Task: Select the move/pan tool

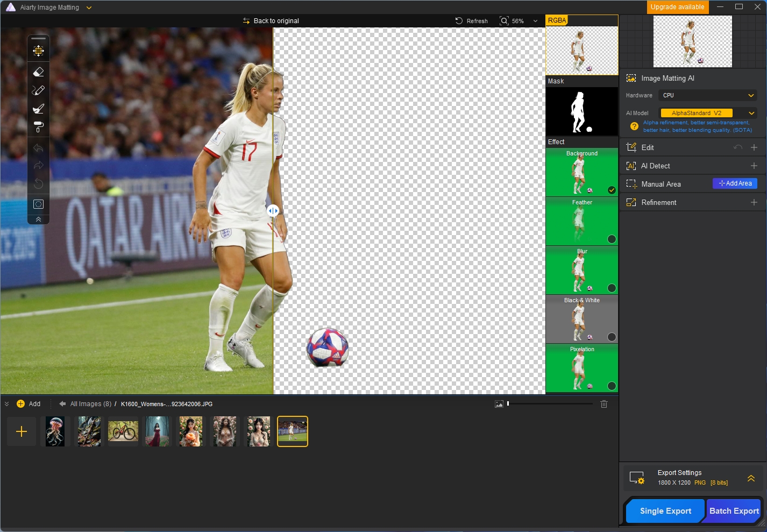Action: click(38, 51)
